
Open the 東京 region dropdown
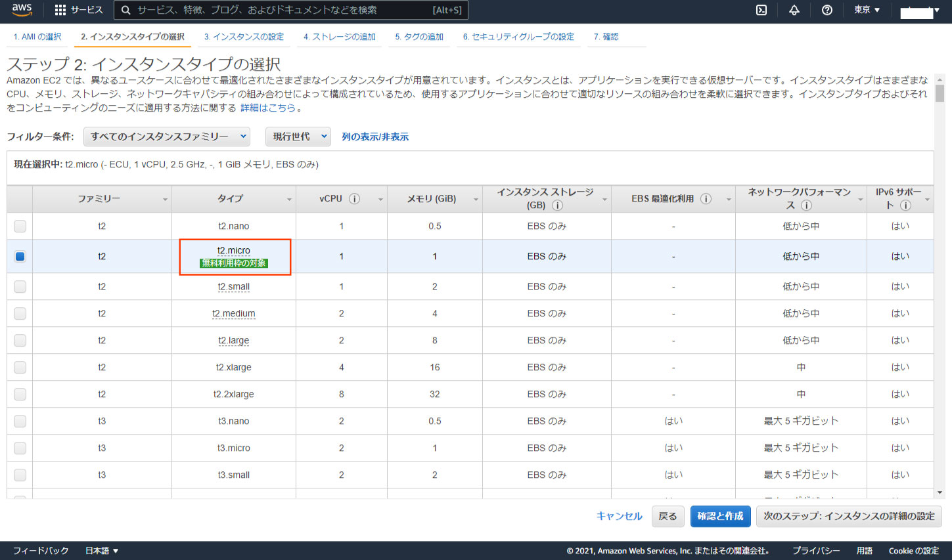867,10
